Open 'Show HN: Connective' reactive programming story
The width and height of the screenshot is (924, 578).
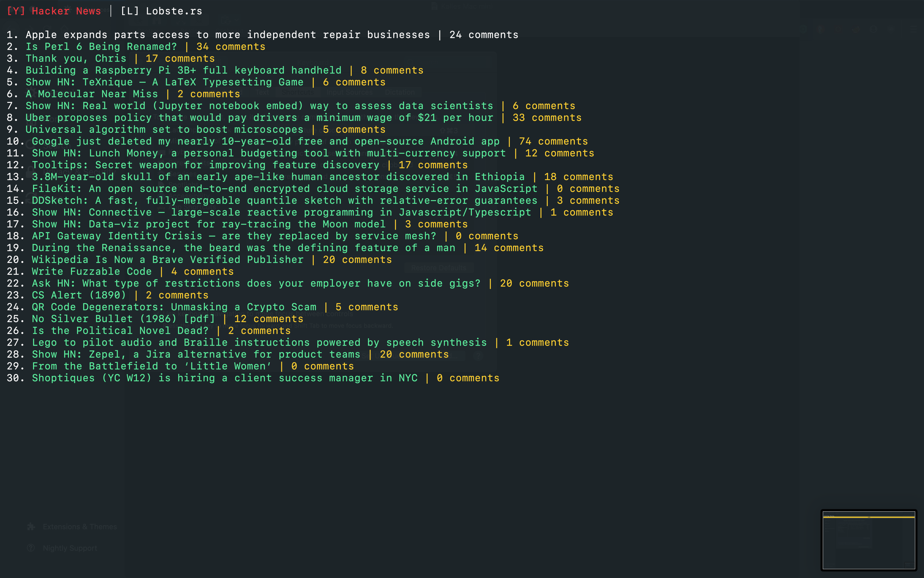(x=281, y=212)
